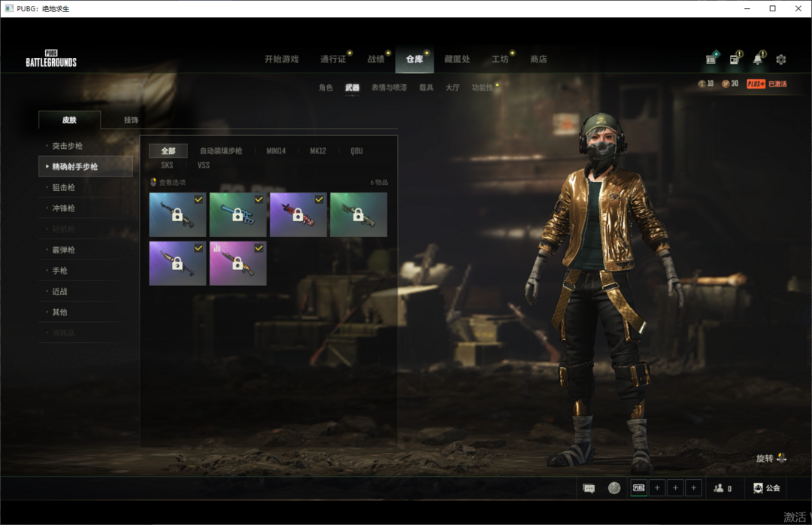Click the mouse icon next to 查看选项
The height and width of the screenshot is (525, 812).
click(x=153, y=182)
